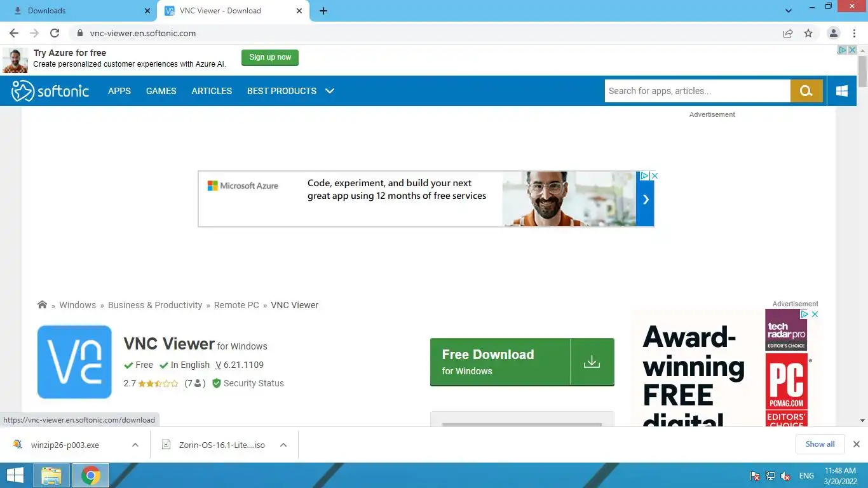Viewport: 868px width, 488px height.
Task: Click the search for apps input field
Action: [x=697, y=91]
